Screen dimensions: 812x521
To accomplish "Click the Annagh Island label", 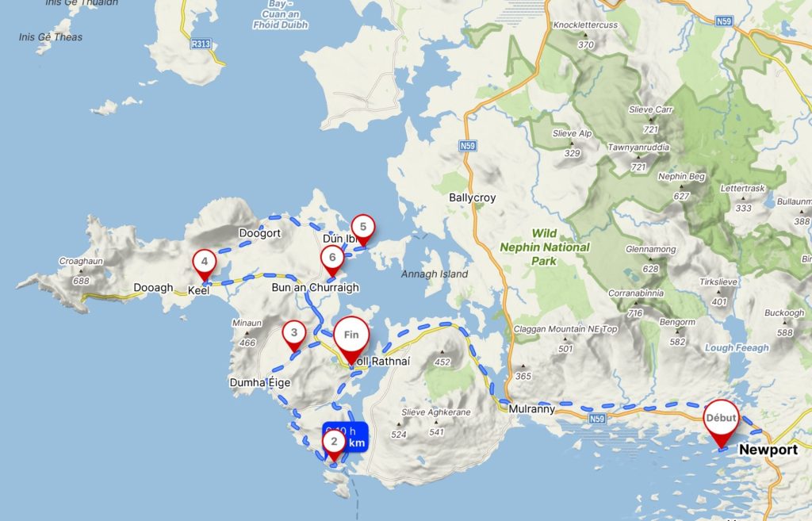I will (435, 274).
